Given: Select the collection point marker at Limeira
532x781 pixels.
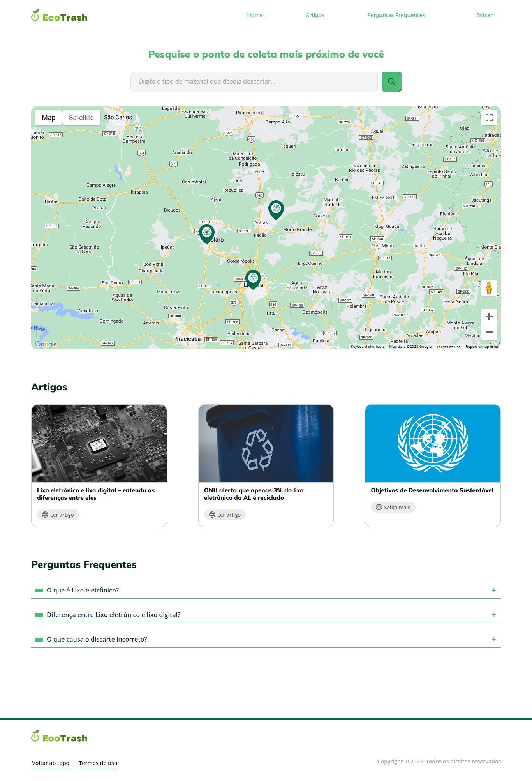Looking at the screenshot, I should (253, 279).
